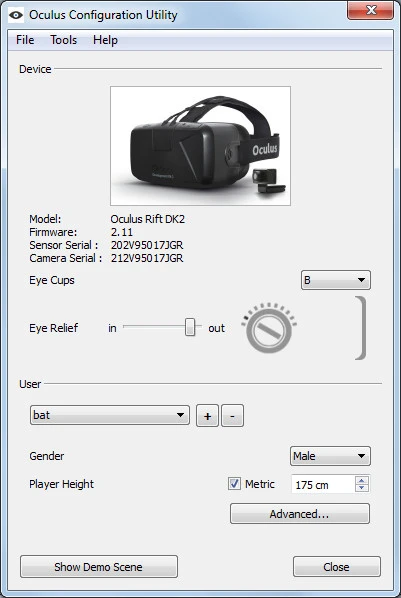Click the Eye Relief slider handle
This screenshot has height=598, width=401.
(x=190, y=327)
